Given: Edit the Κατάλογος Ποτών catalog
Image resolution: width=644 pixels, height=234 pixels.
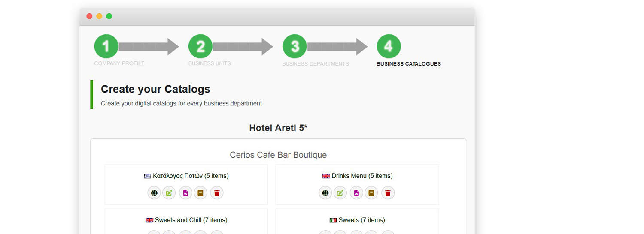Looking at the screenshot, I should point(169,193).
